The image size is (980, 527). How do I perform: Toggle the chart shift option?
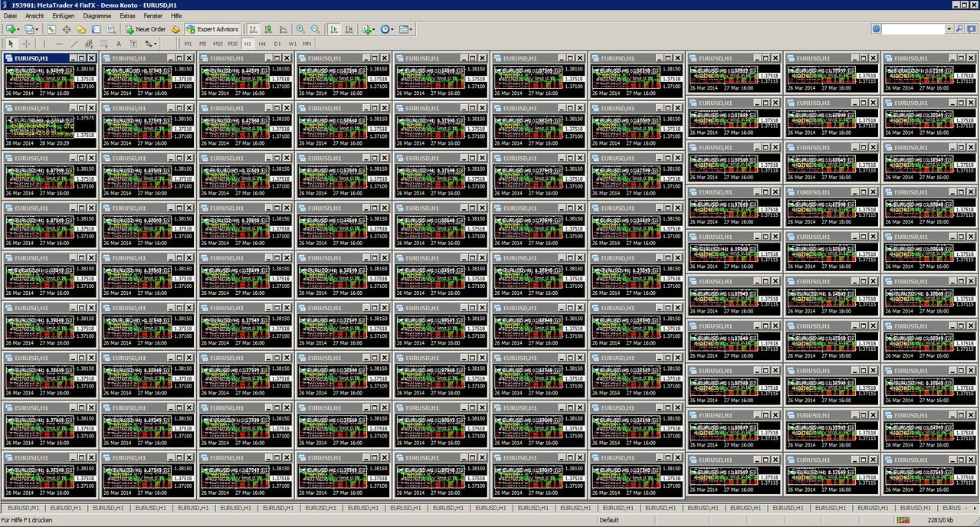[351, 30]
